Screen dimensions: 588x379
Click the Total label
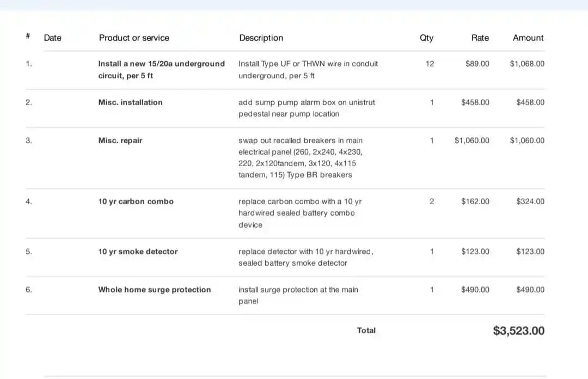click(x=366, y=331)
